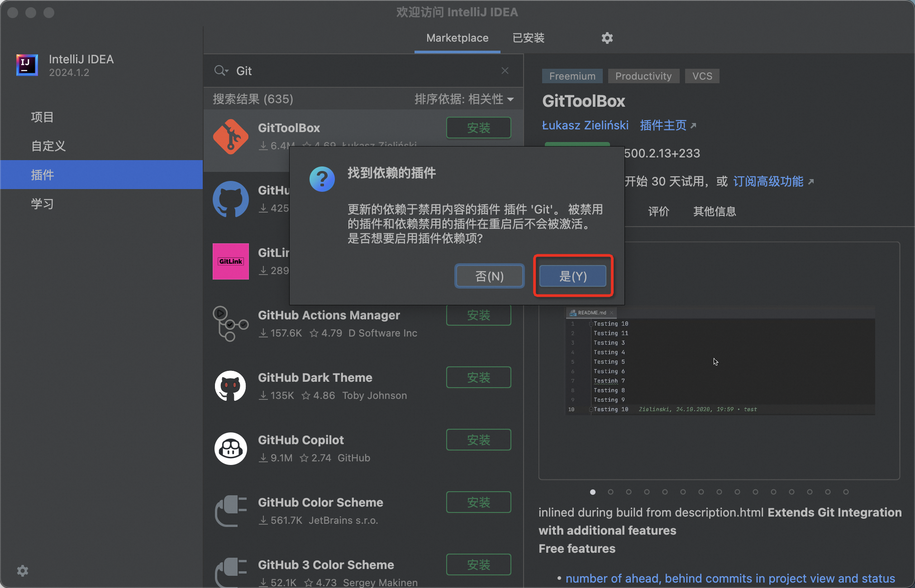
Task: Click the Git search input field
Action: click(x=362, y=71)
